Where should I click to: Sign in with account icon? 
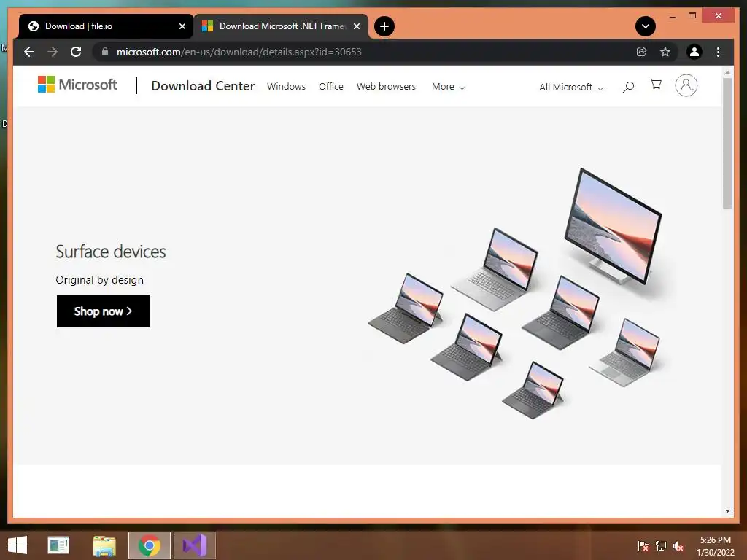pos(686,86)
